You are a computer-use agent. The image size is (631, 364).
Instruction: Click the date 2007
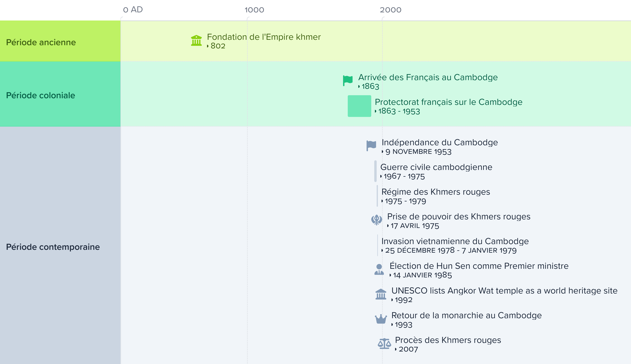pos(408,349)
